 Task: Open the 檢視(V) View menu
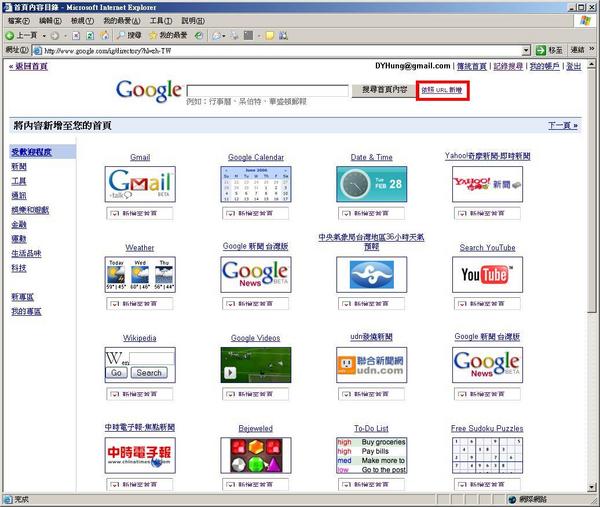click(x=82, y=21)
